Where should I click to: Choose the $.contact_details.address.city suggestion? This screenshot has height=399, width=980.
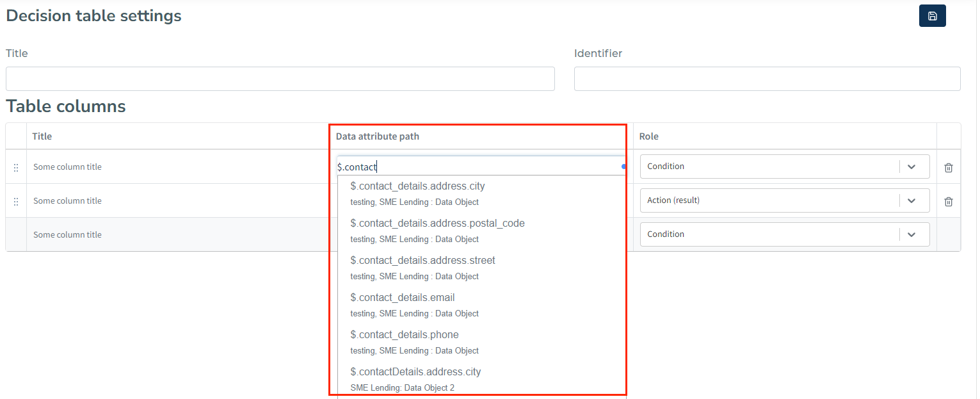[x=481, y=193]
